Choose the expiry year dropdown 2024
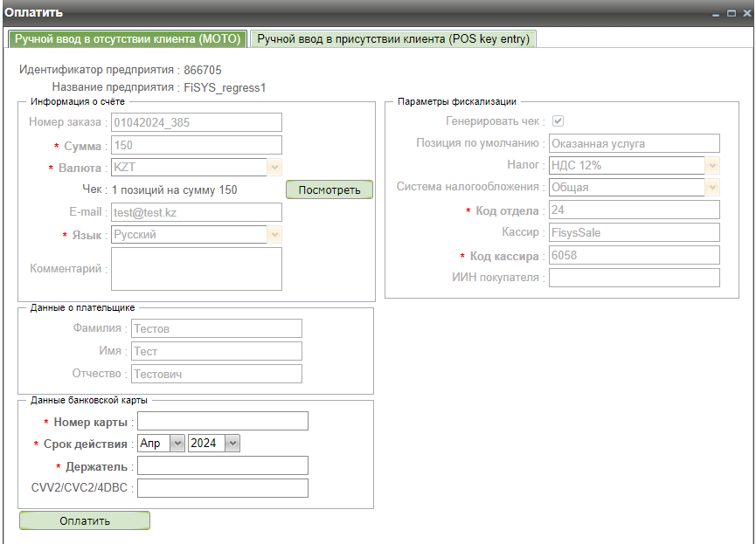This screenshot has width=756, height=544. [x=214, y=444]
